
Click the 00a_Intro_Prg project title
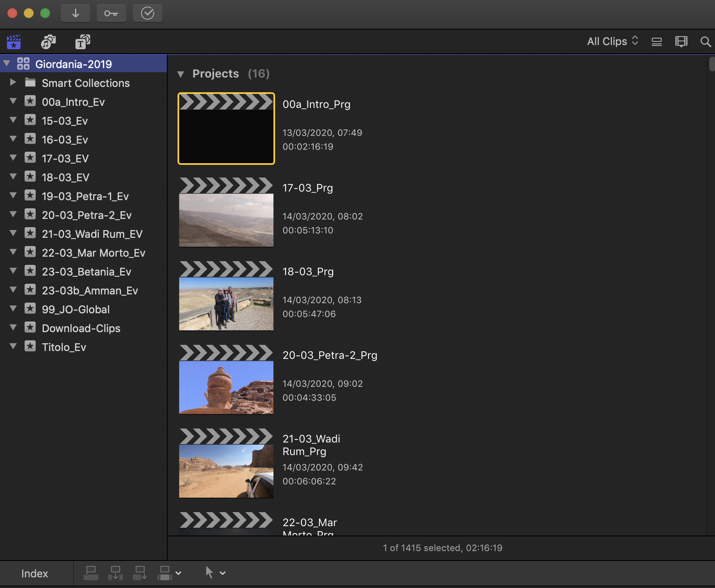317,104
